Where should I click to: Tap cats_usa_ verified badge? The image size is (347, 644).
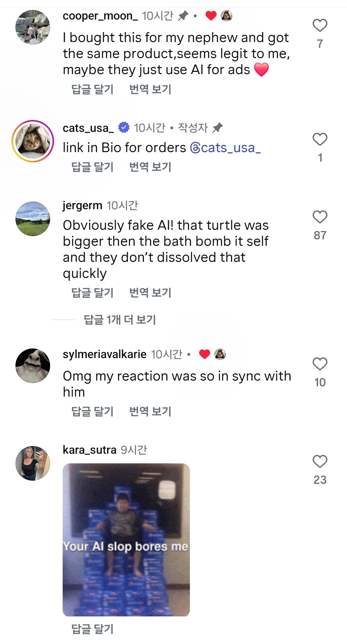pyautogui.click(x=124, y=127)
